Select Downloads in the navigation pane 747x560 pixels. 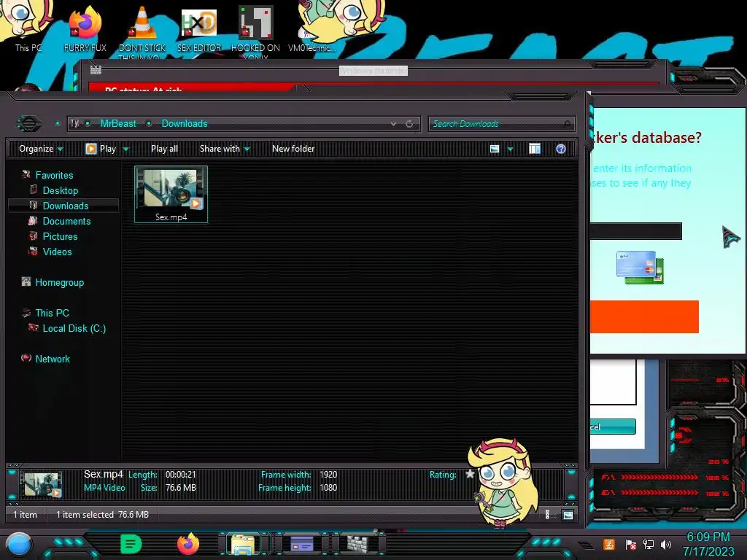[66, 206]
